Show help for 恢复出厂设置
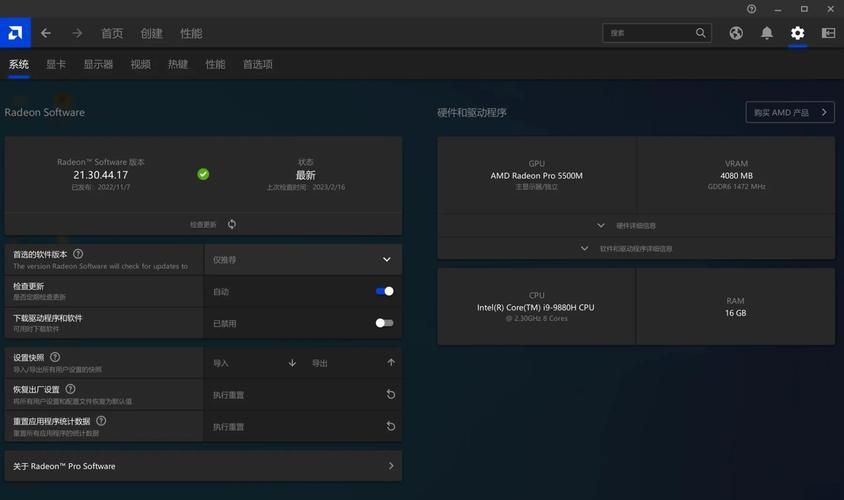Image resolution: width=844 pixels, height=500 pixels. 71,389
